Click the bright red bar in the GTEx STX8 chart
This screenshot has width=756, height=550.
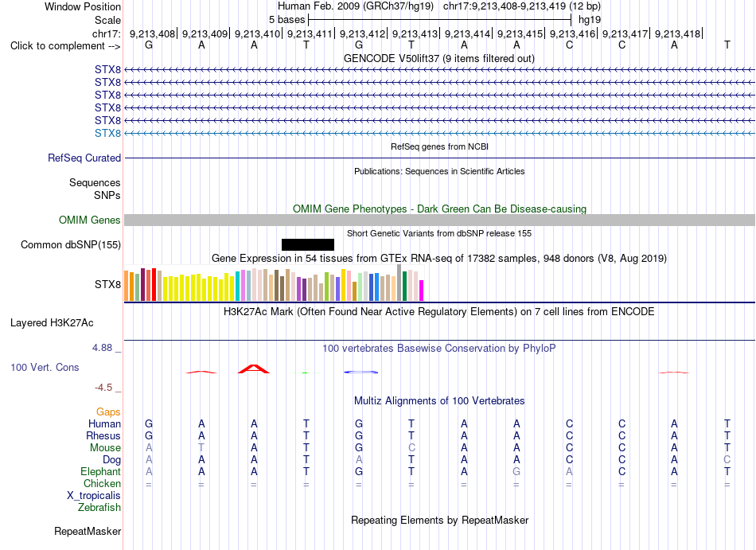click(x=154, y=284)
